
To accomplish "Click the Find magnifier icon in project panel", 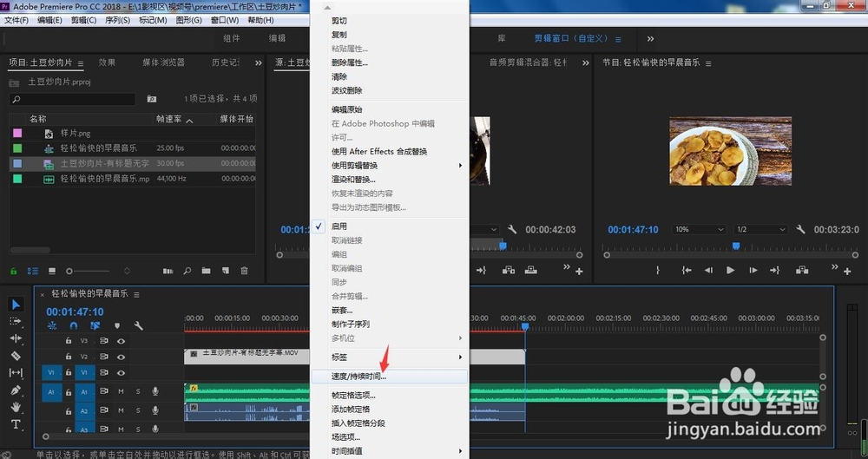I will 187,271.
